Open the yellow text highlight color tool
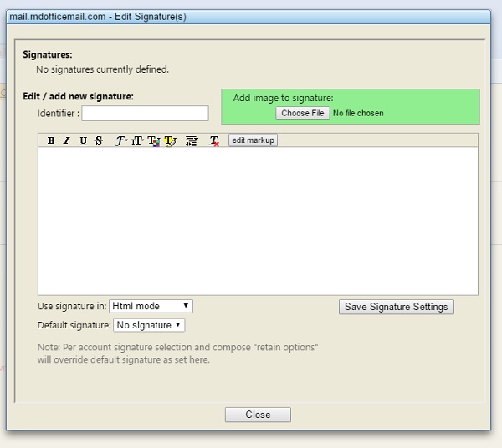This screenshot has height=448, width=502. tap(170, 140)
